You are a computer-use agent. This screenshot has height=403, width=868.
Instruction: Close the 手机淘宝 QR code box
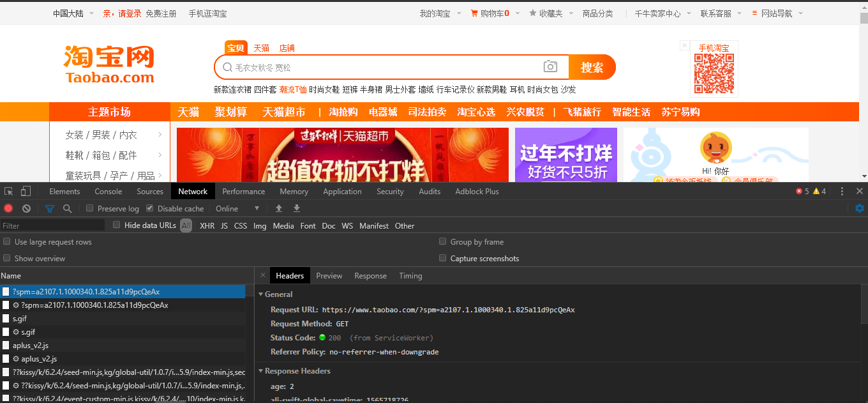pos(685,45)
